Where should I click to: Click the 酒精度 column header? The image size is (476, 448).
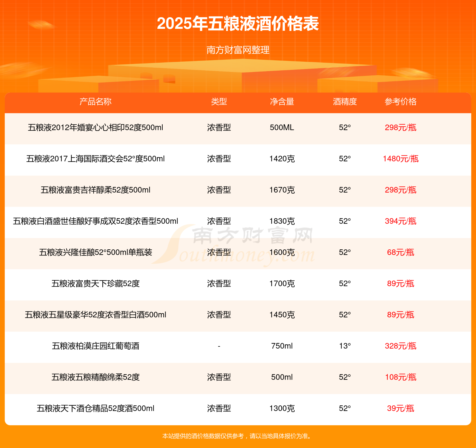345,102
